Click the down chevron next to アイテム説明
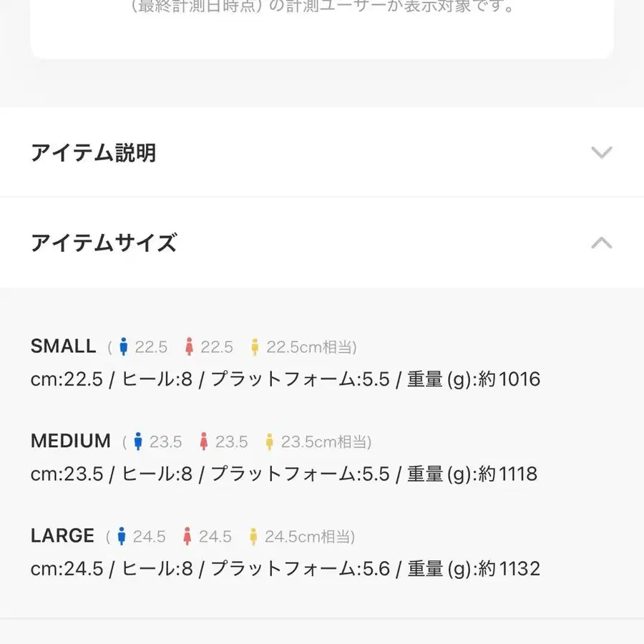This screenshot has width=644, height=644. click(x=602, y=152)
